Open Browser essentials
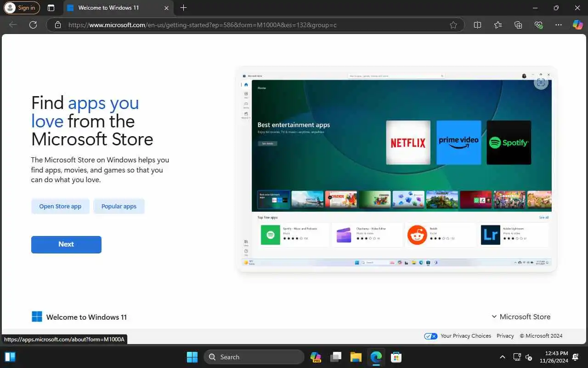The width and height of the screenshot is (588, 368). 539,25
